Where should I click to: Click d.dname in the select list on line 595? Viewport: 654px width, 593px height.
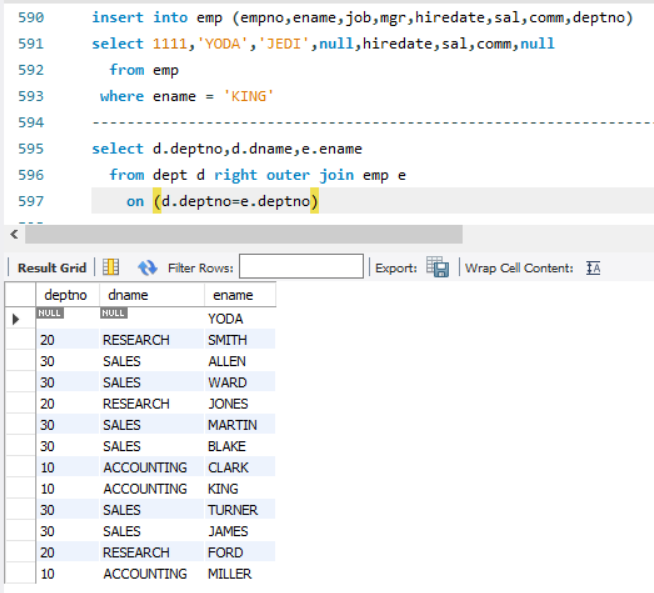pos(262,149)
